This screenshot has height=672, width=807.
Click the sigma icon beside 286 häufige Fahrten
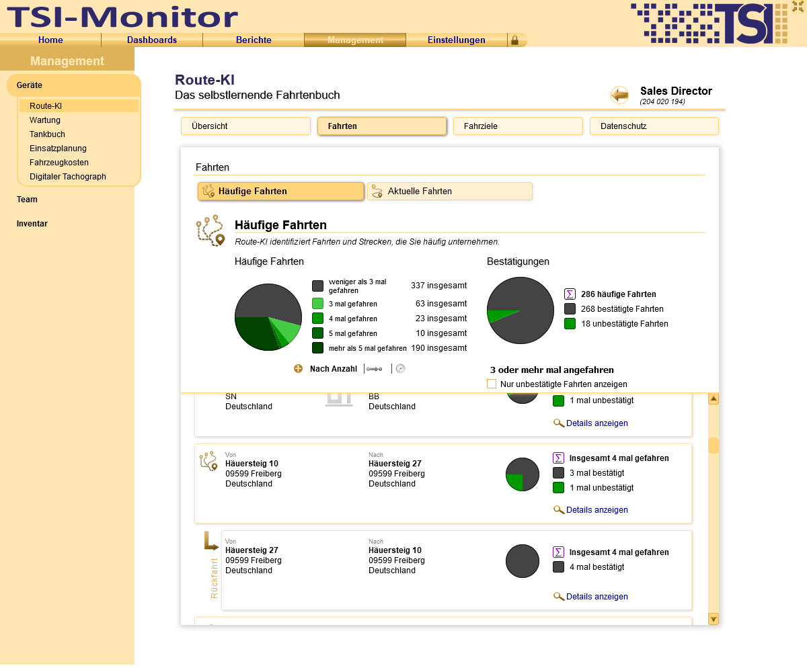(570, 294)
